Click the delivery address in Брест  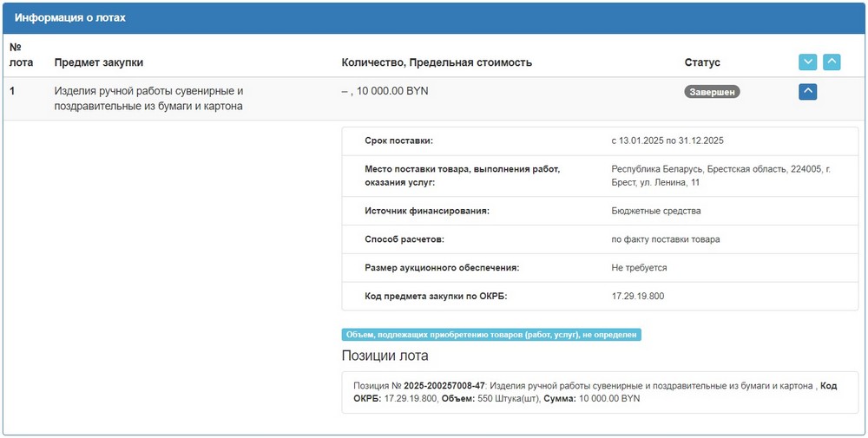(x=720, y=175)
